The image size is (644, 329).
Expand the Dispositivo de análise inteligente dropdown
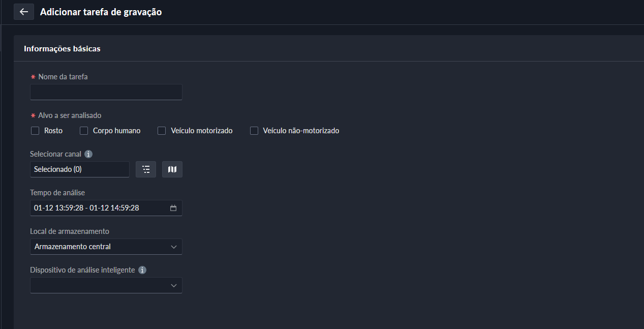[99, 285]
